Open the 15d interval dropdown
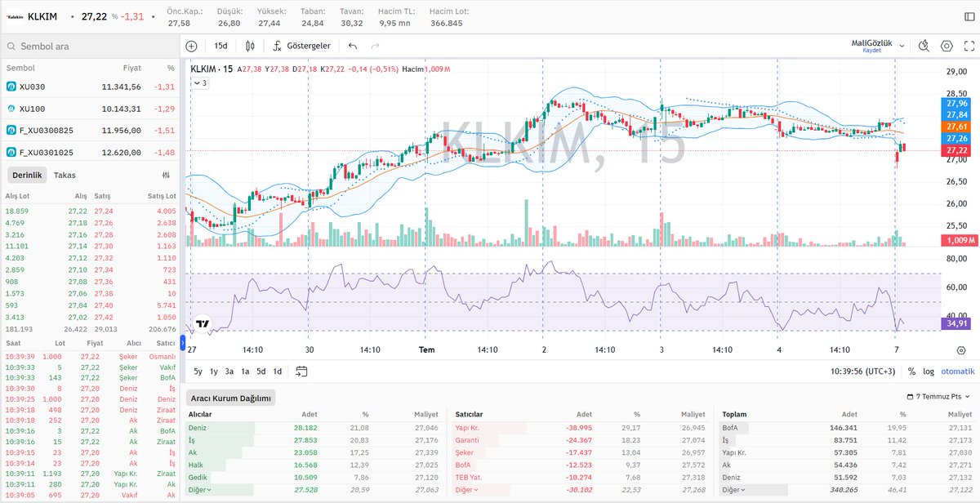The height and width of the screenshot is (503, 980). 220,46
